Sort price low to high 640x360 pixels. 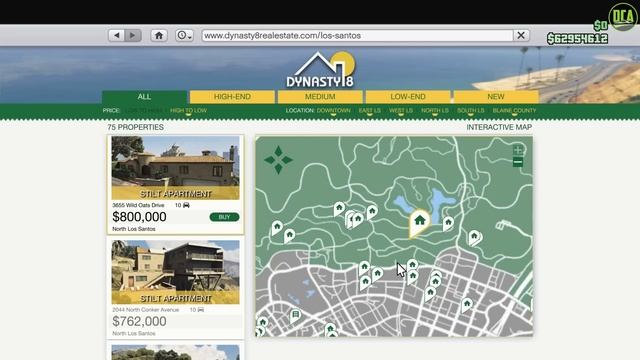(x=143, y=111)
